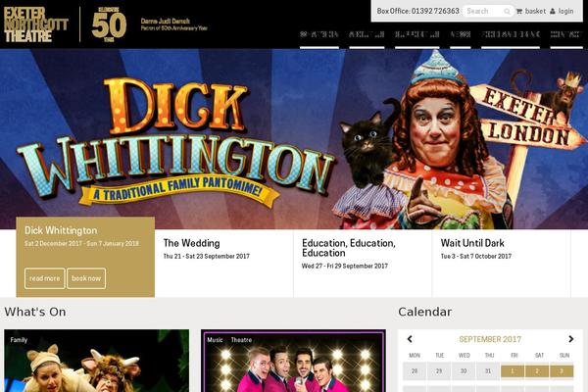Open the News navigation menu item

461,34
